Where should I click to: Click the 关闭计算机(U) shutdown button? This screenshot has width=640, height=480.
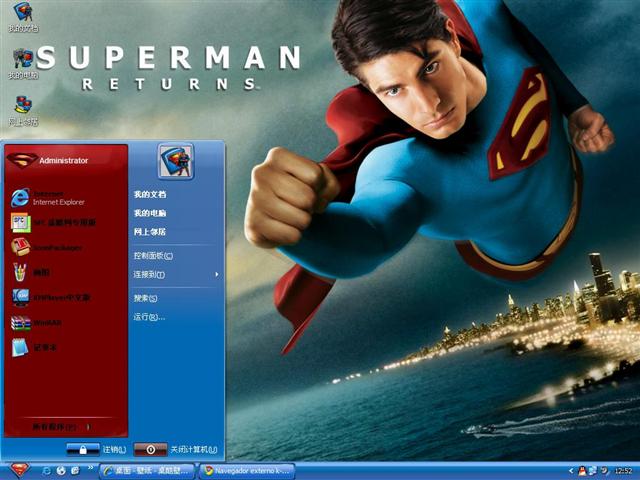tap(176, 449)
